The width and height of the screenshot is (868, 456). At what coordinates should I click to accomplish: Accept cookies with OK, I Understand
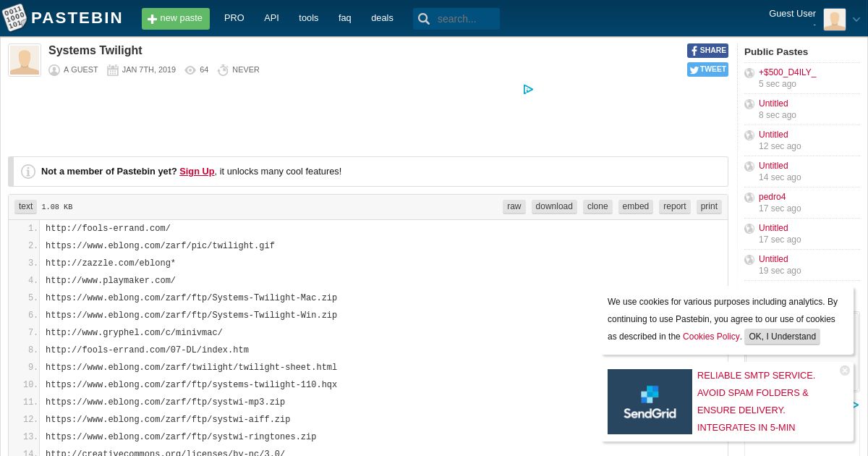(x=782, y=337)
